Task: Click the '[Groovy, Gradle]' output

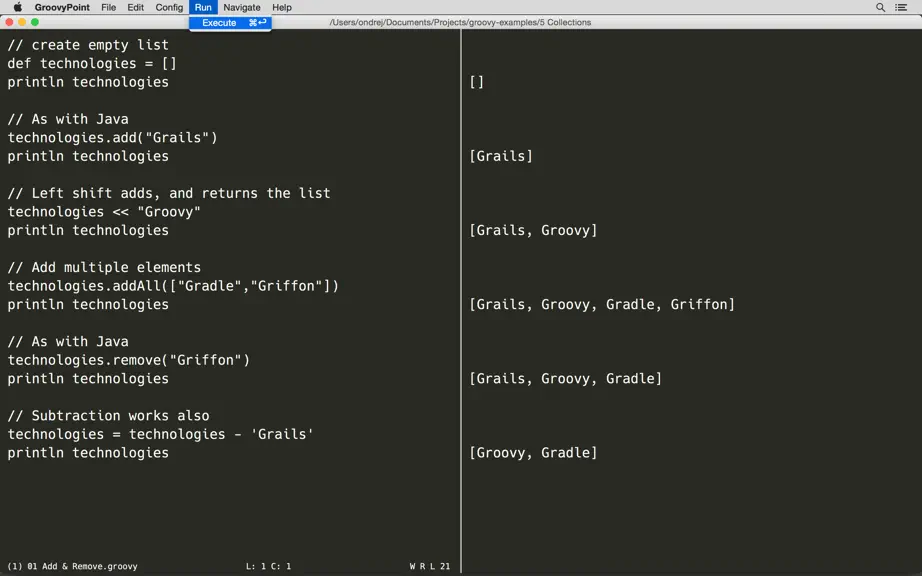Action: point(533,453)
